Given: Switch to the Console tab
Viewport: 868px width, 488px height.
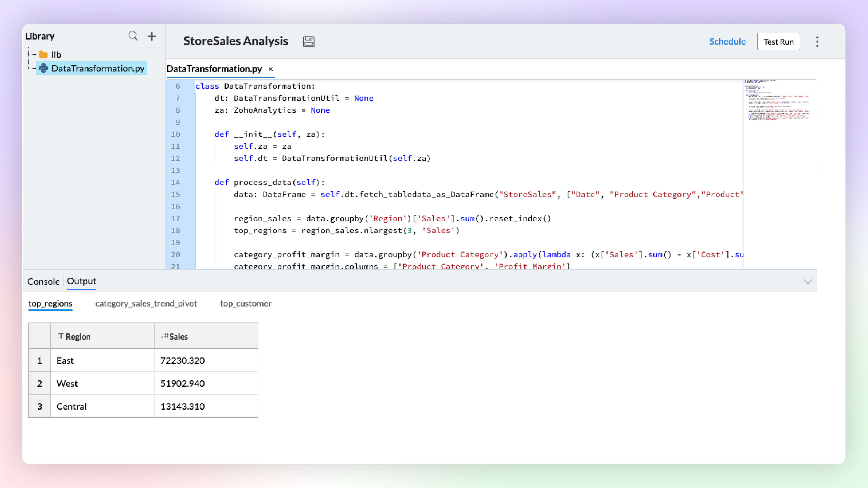Looking at the screenshot, I should point(43,282).
